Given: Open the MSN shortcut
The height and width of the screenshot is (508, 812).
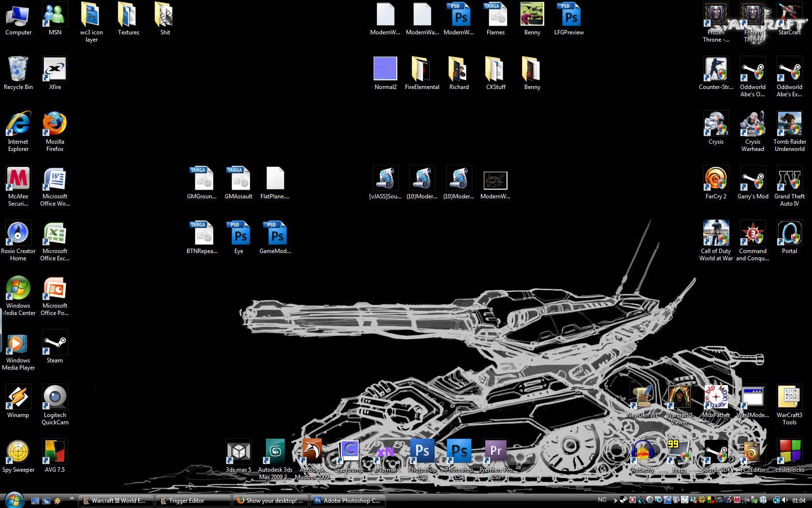Looking at the screenshot, I should pos(55,19).
